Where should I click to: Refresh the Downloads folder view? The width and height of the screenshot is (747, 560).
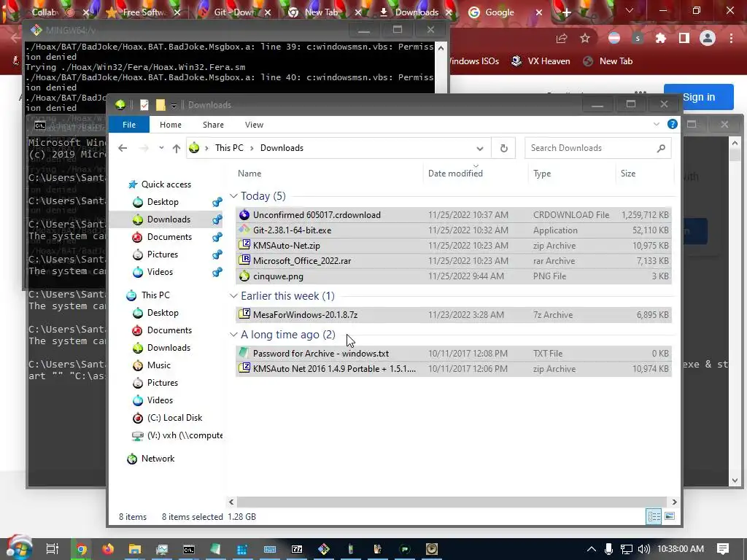(503, 148)
